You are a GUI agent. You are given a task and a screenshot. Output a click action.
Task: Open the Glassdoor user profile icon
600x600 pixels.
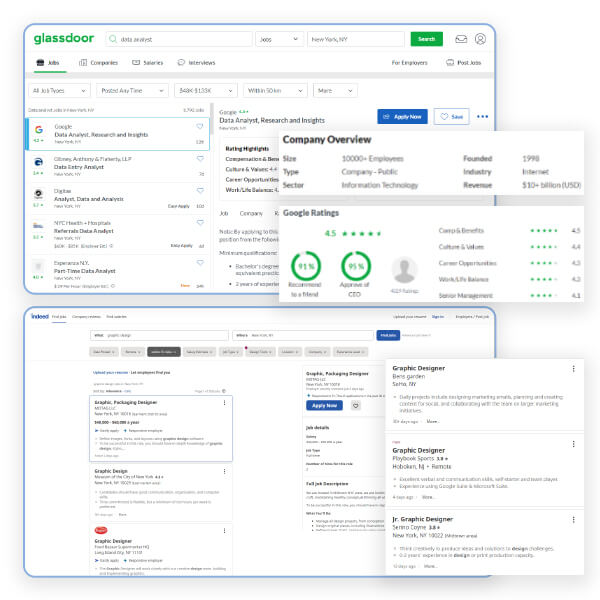480,39
